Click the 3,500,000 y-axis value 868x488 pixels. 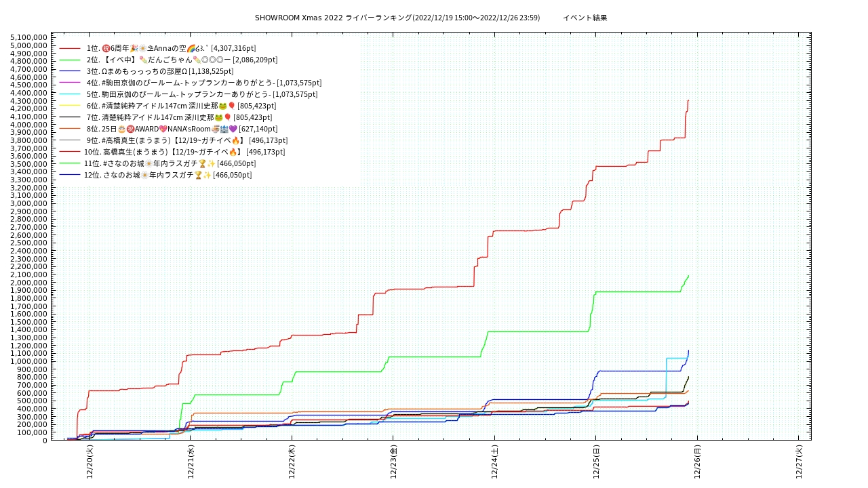click(x=30, y=164)
